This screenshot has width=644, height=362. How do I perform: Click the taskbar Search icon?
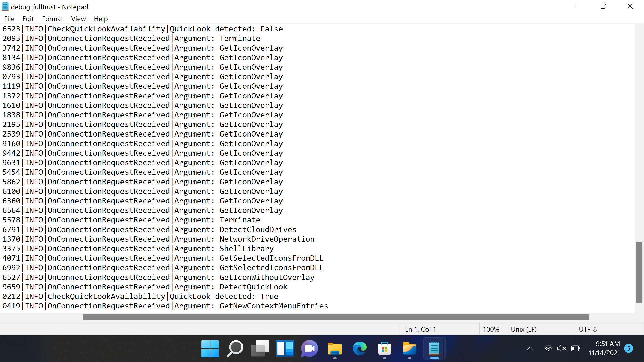[x=235, y=349]
